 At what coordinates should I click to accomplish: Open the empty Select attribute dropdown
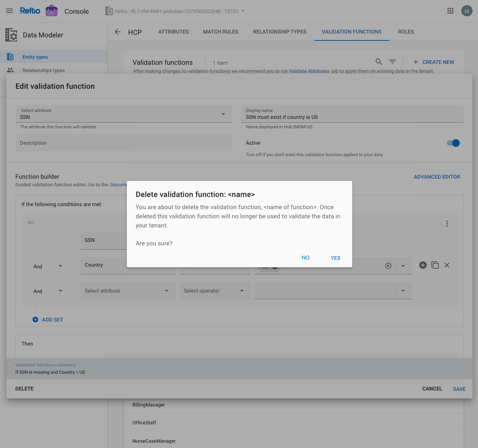[x=128, y=291]
